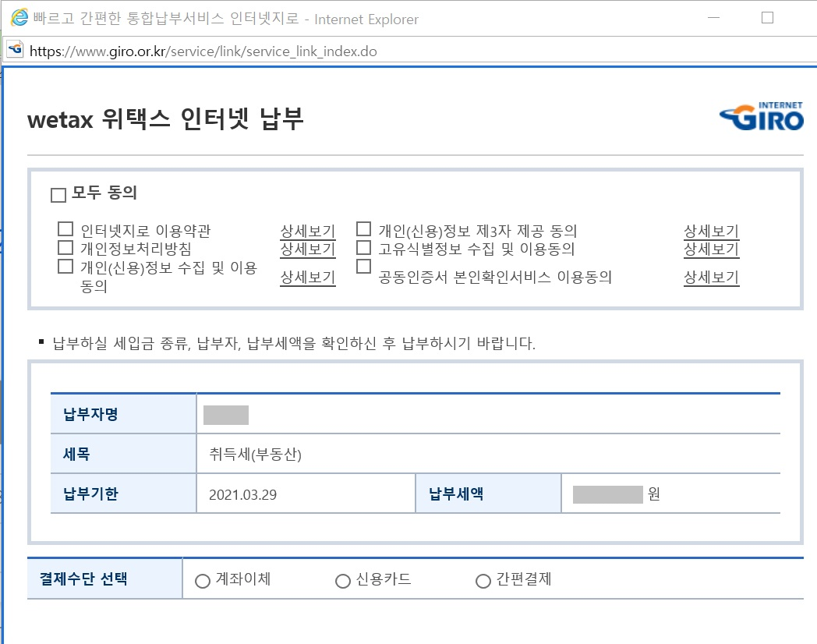This screenshot has width=817, height=644.
Task: Click the redacted 납부자명 value
Action: tap(225, 416)
